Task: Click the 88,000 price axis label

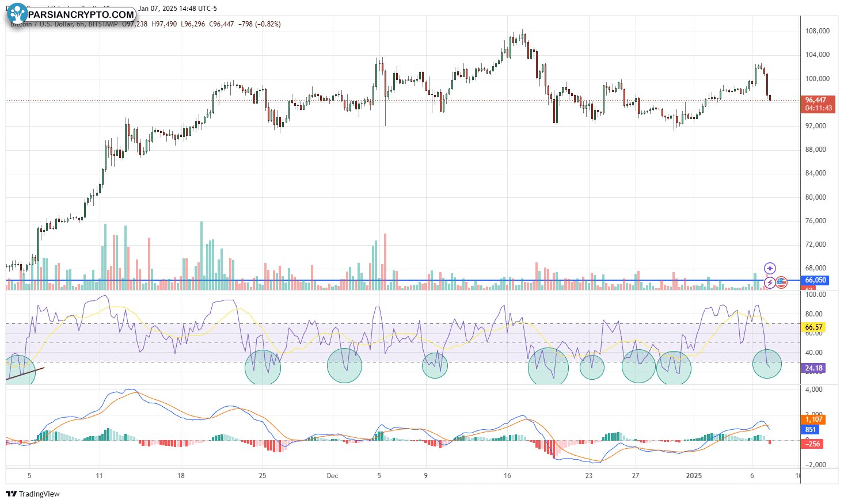Action: [x=815, y=150]
